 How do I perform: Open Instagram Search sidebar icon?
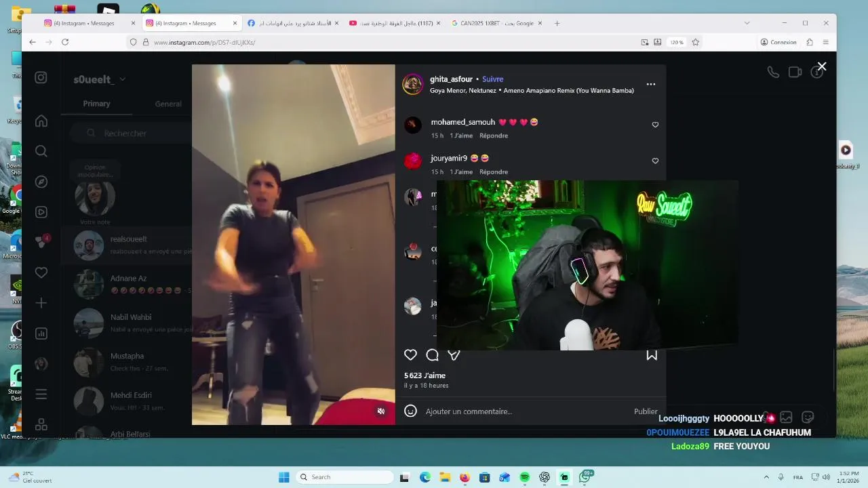point(41,151)
